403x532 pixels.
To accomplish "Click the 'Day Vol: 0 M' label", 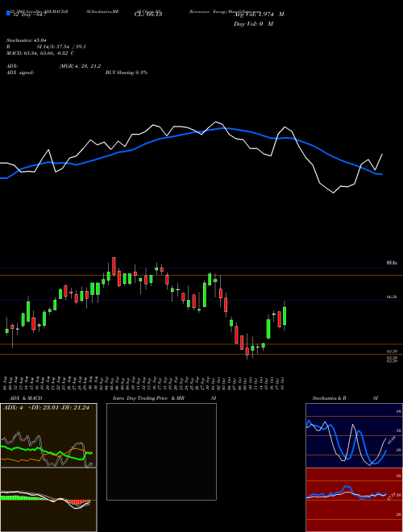I will 253,23.
